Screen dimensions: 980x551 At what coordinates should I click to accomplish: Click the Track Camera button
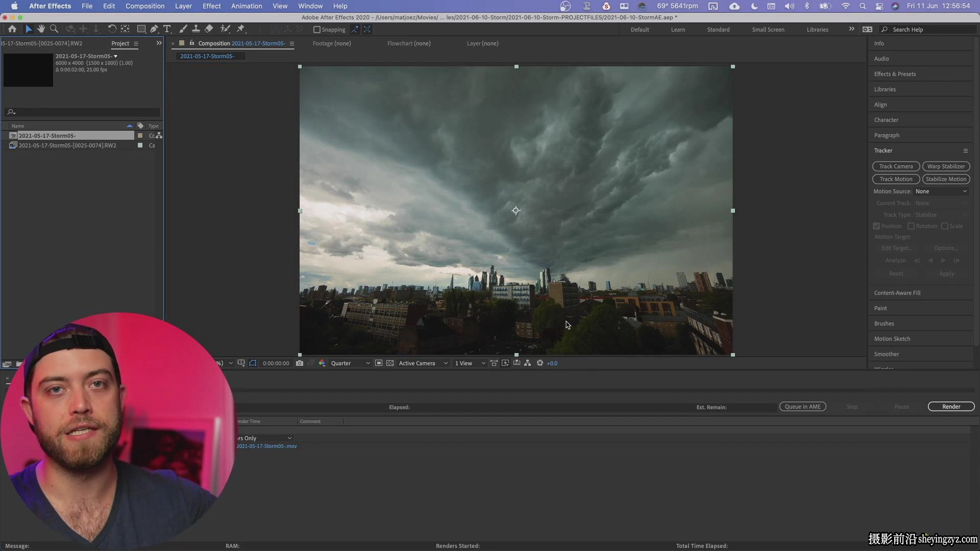click(896, 166)
